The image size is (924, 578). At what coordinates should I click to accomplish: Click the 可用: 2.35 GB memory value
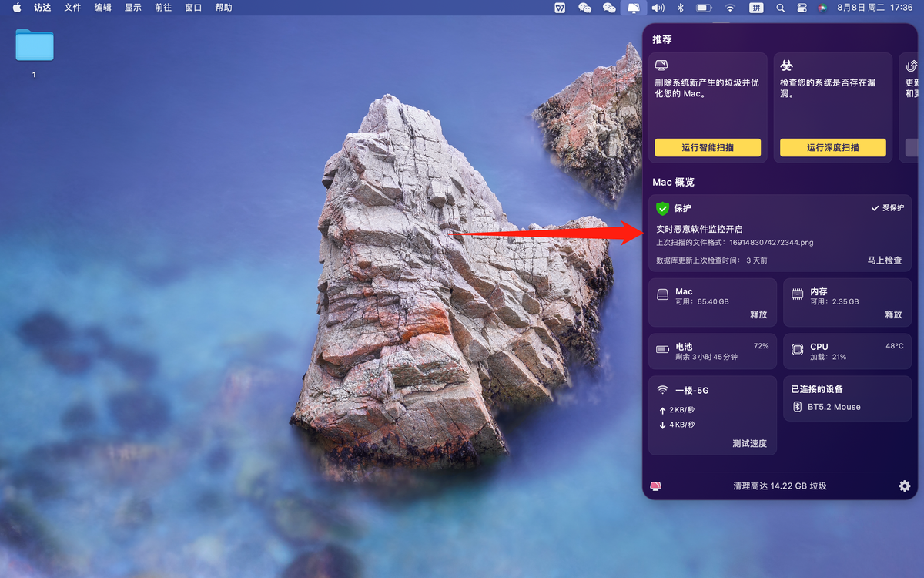click(x=835, y=301)
